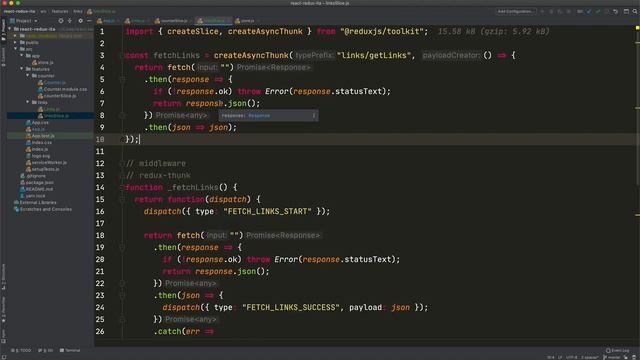The width and height of the screenshot is (640, 360).
Task: Click the more options dots in the response hint popup
Action: click(314, 116)
